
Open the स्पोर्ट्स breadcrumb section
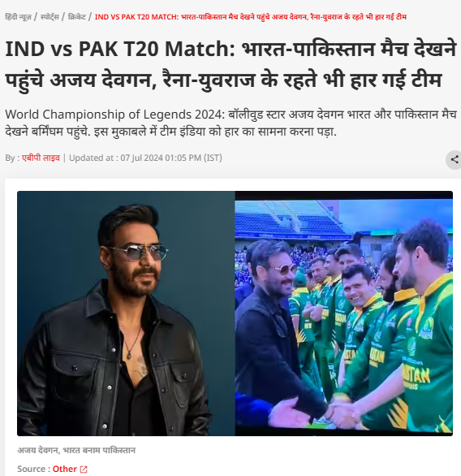coord(50,17)
